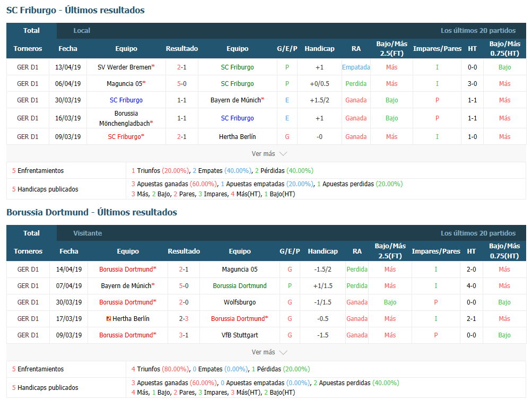The height and width of the screenshot is (400, 532).
Task: Open SV Werder Bremen team link
Action: (x=126, y=67)
